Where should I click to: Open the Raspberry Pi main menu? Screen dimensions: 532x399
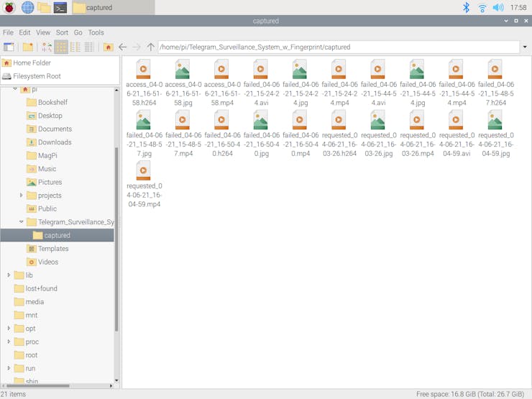(9, 8)
